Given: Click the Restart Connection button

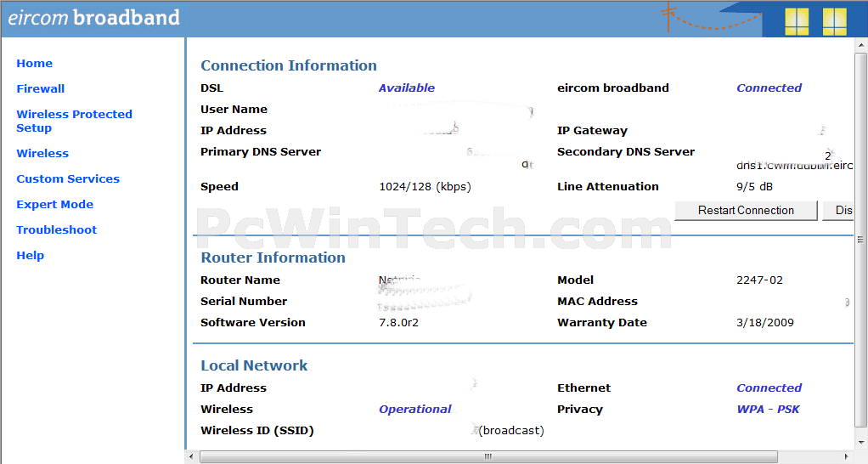Looking at the screenshot, I should click(x=746, y=211).
